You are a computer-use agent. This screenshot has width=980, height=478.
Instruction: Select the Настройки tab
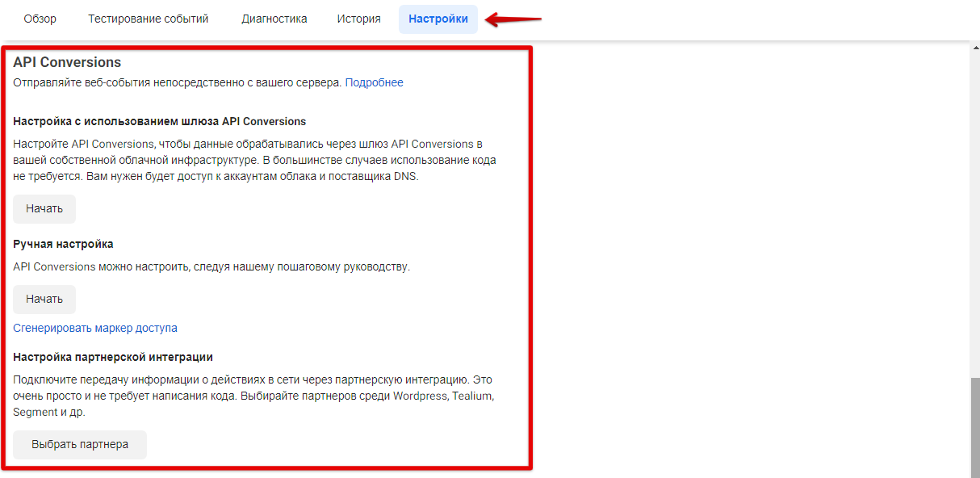[x=438, y=19]
